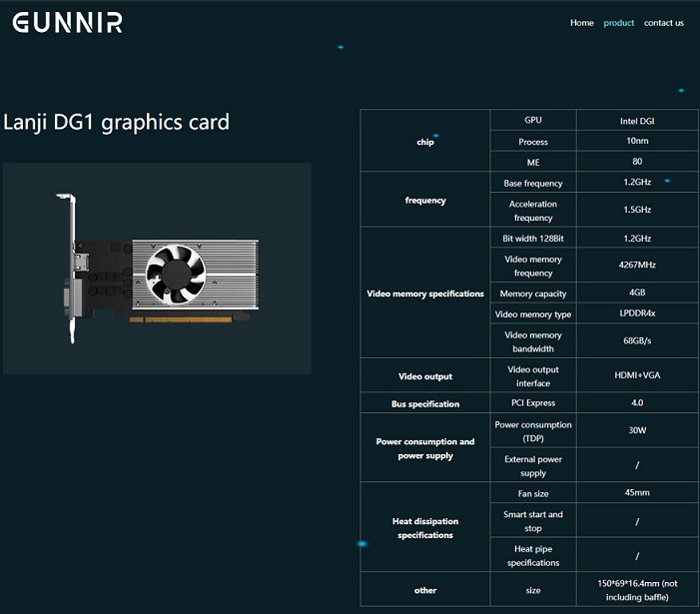Click the Power consumption (TDP) label
Image resolution: width=700 pixels, height=614 pixels.
pos(533,431)
